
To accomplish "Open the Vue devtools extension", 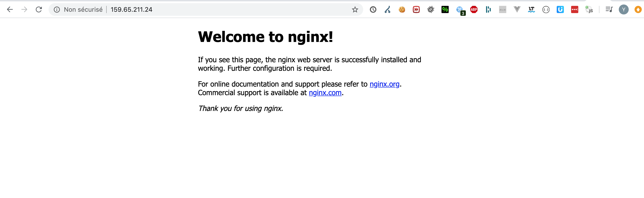I will coord(517,9).
